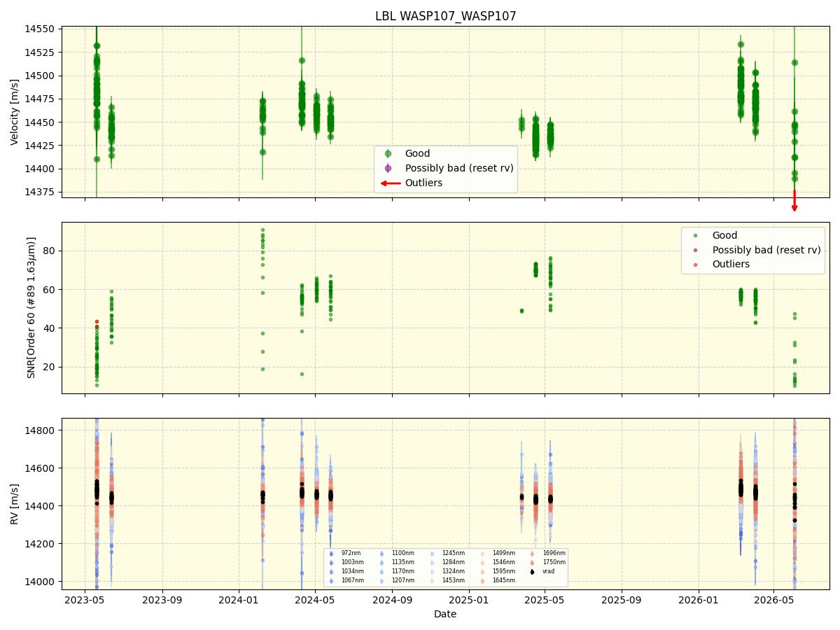Click the 1284nm marker in RV legend
This screenshot has width=840, height=630.
tap(432, 563)
